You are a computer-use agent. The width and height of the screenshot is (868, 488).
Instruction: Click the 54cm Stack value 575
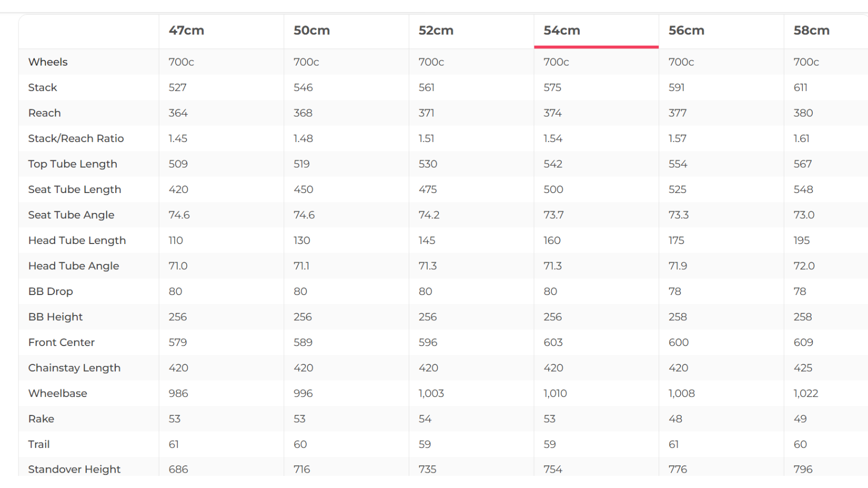tap(552, 87)
